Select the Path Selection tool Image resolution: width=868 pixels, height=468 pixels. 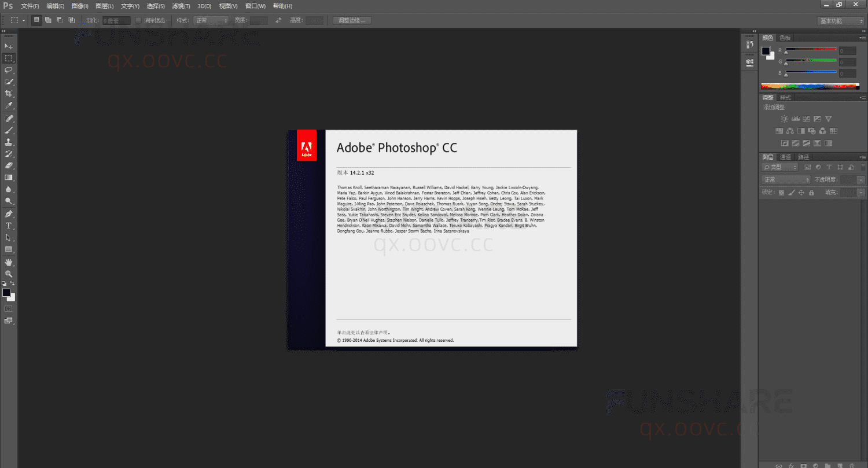click(x=9, y=238)
